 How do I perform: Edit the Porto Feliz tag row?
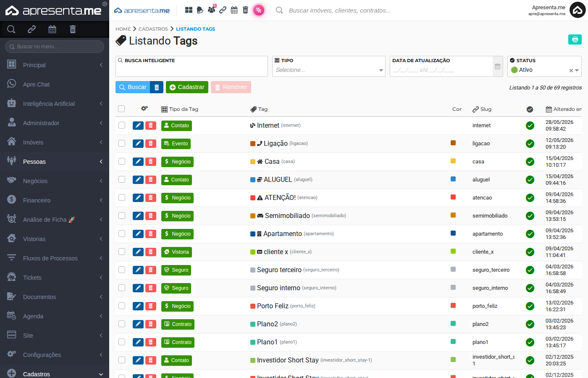pos(138,306)
